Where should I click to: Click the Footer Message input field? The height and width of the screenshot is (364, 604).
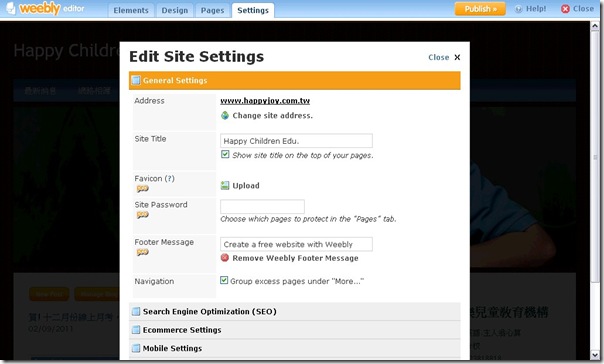click(296, 244)
